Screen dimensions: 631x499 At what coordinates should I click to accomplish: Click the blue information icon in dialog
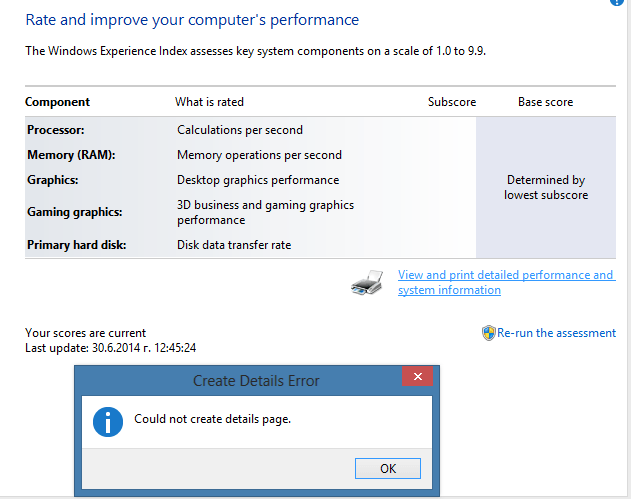click(108, 422)
